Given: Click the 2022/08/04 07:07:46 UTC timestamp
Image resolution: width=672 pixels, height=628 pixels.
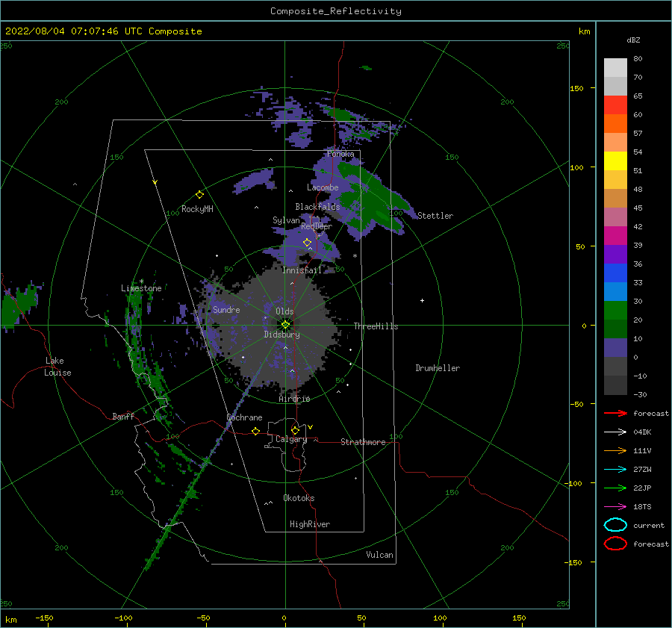Looking at the screenshot, I should tap(103, 31).
